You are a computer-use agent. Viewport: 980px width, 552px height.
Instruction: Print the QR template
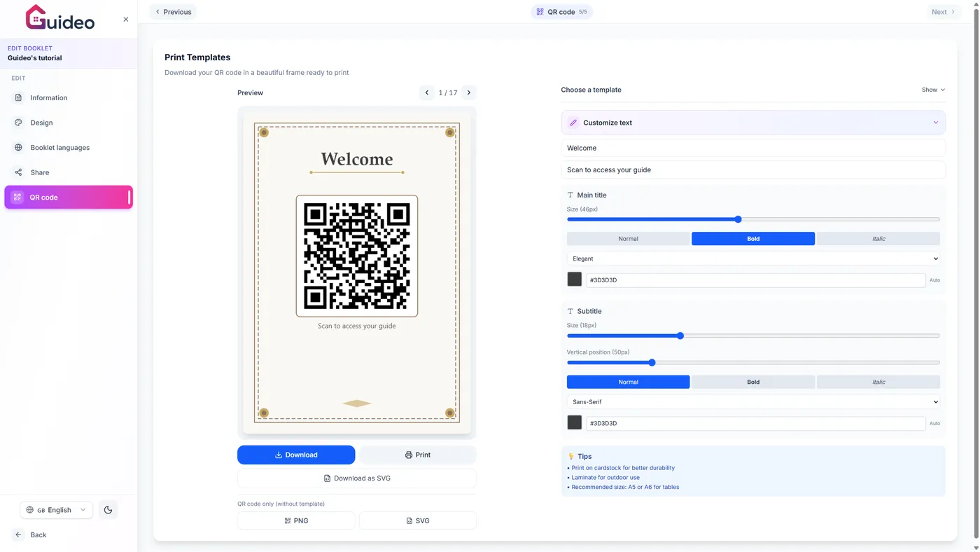(x=418, y=455)
